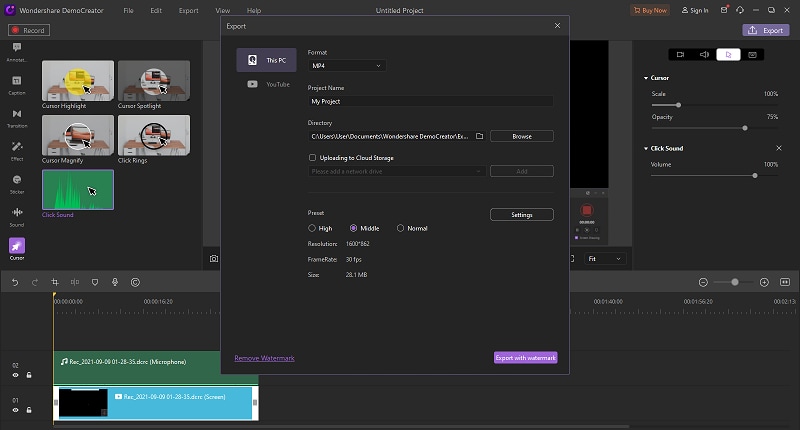The width and height of the screenshot is (800, 430).
Task: Open the support headset icon in title bar
Action: click(740, 10)
